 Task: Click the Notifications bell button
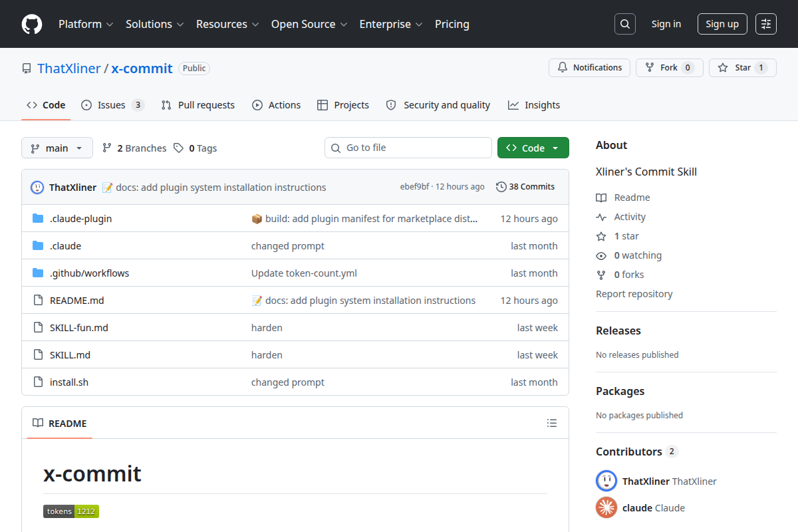coord(589,68)
